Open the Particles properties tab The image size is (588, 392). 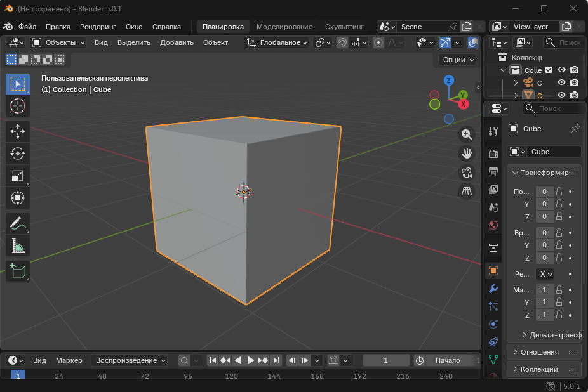493,306
